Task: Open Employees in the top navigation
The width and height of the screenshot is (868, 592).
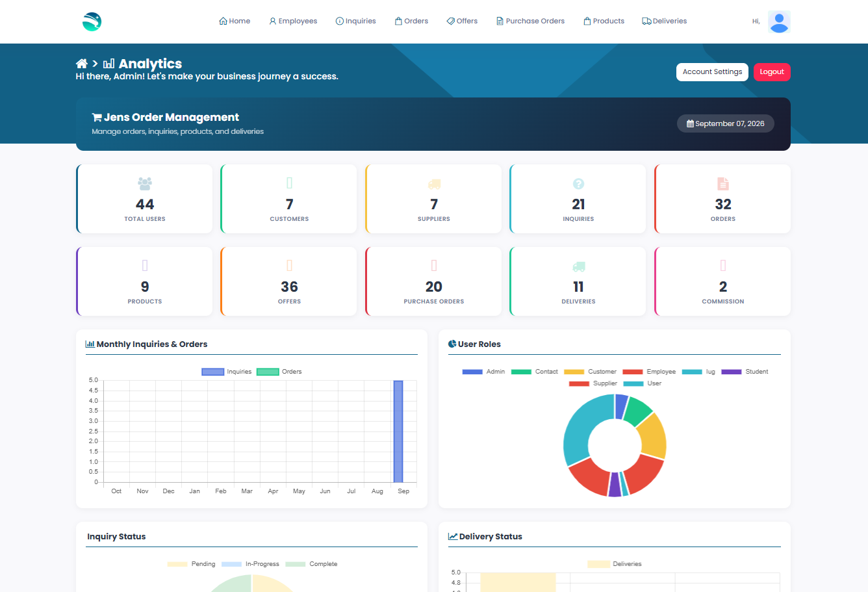Action: click(x=293, y=21)
